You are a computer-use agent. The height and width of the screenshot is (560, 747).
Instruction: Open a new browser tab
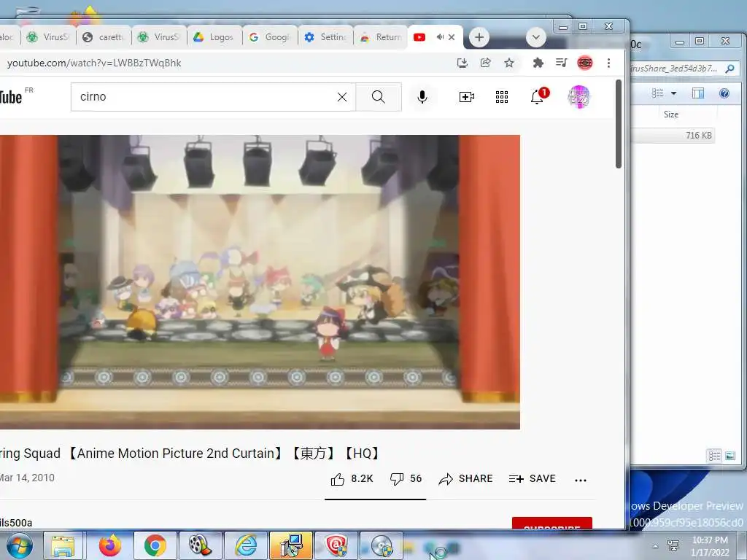[x=479, y=37]
